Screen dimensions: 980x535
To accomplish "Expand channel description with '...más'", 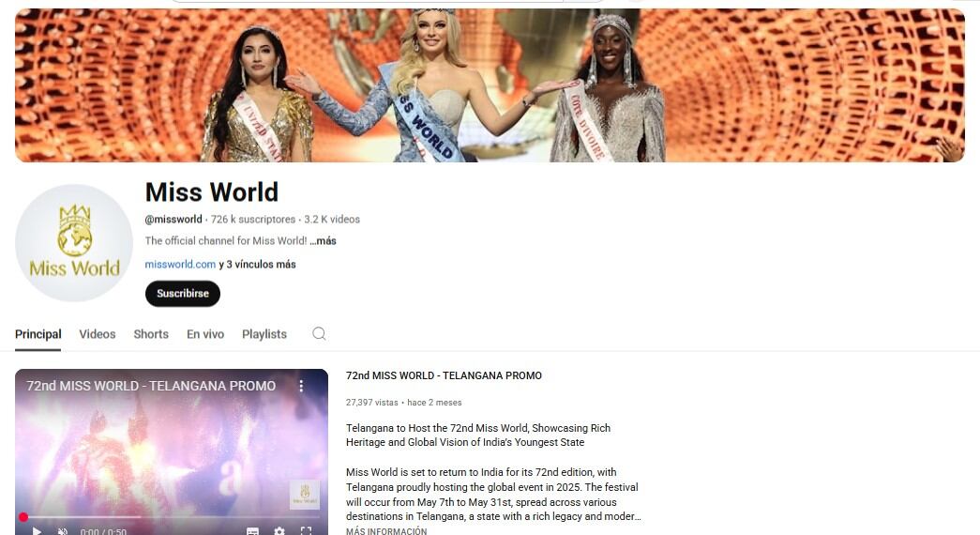I will tap(324, 241).
